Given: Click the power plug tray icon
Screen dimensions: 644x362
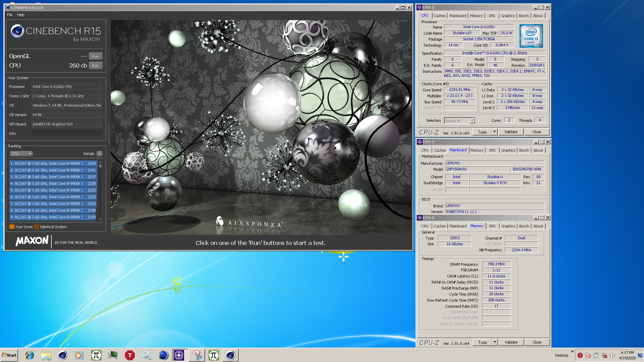Looking at the screenshot, I should coord(596,355).
